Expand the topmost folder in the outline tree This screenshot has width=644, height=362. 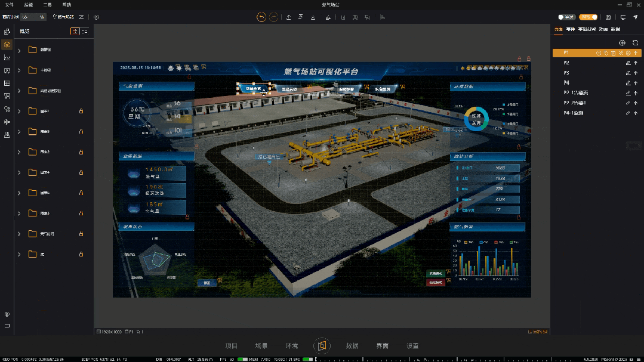[x=19, y=50]
